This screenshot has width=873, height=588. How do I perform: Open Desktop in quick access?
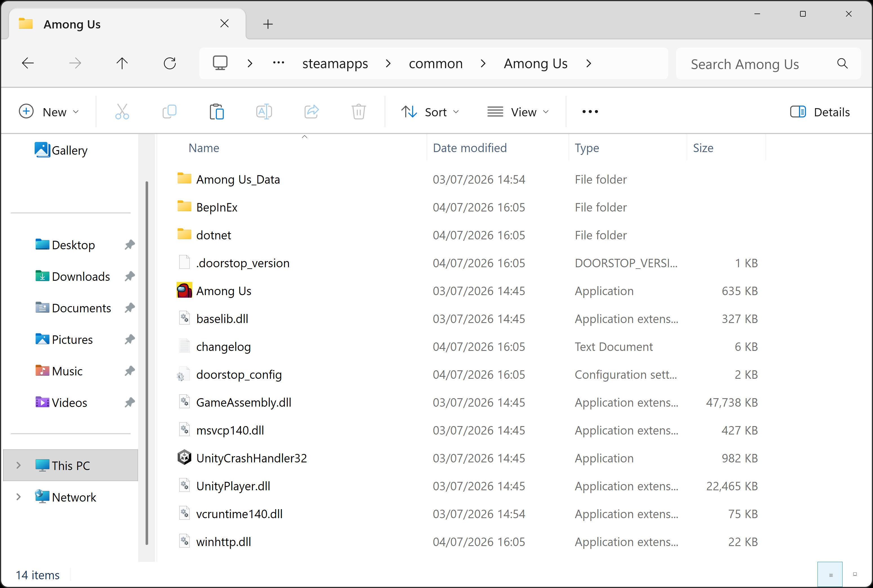point(65,245)
